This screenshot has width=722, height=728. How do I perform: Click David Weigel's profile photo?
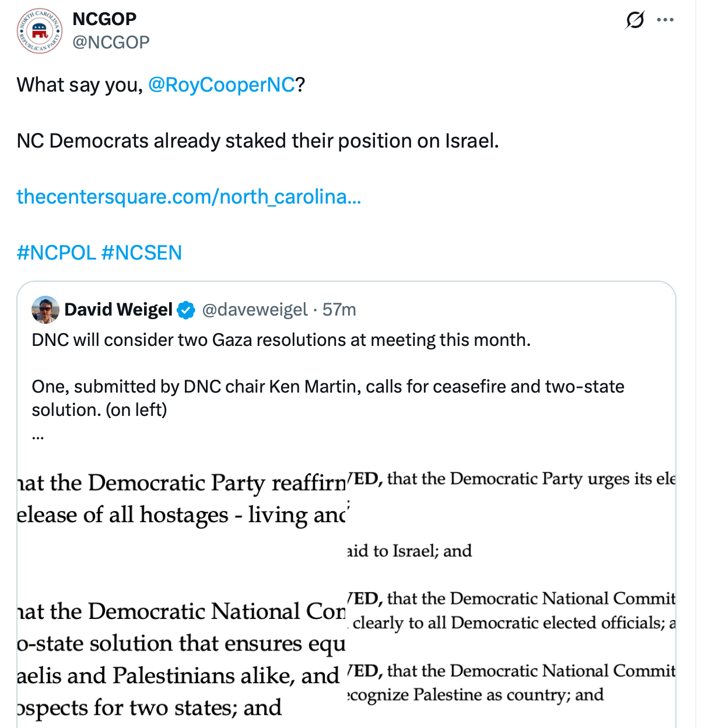pos(45,310)
